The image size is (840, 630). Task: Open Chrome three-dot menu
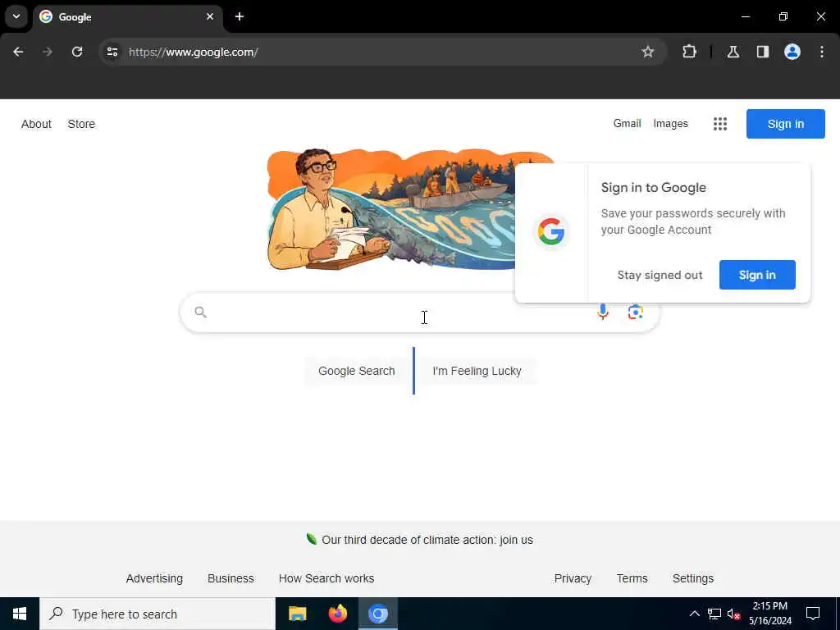pos(822,52)
